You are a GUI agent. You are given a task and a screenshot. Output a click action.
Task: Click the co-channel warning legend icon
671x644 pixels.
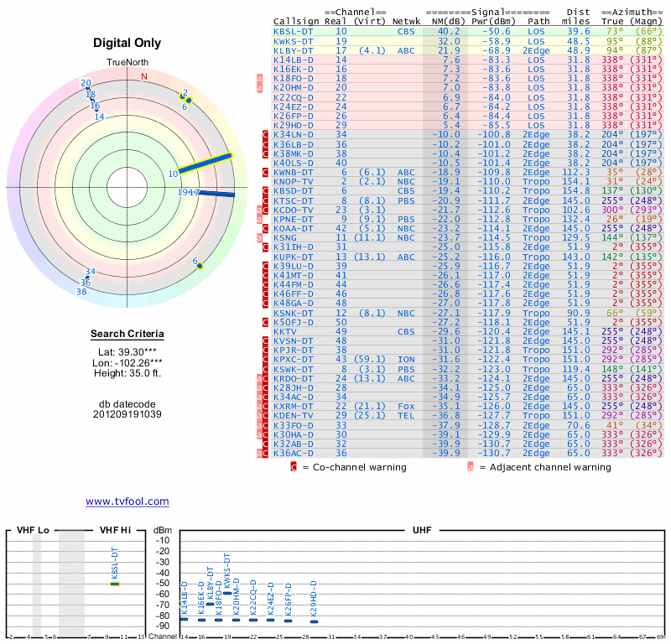(294, 467)
